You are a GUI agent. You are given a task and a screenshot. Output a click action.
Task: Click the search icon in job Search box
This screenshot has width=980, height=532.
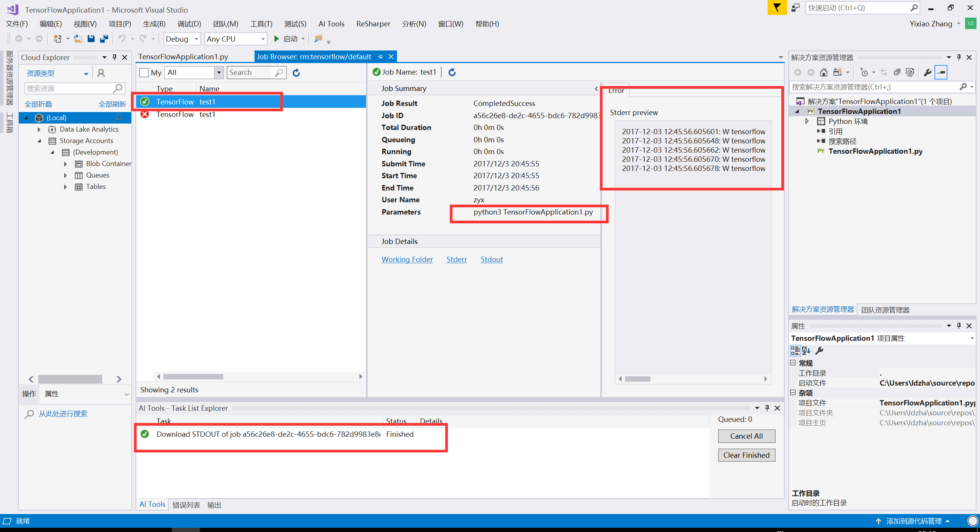coord(279,73)
